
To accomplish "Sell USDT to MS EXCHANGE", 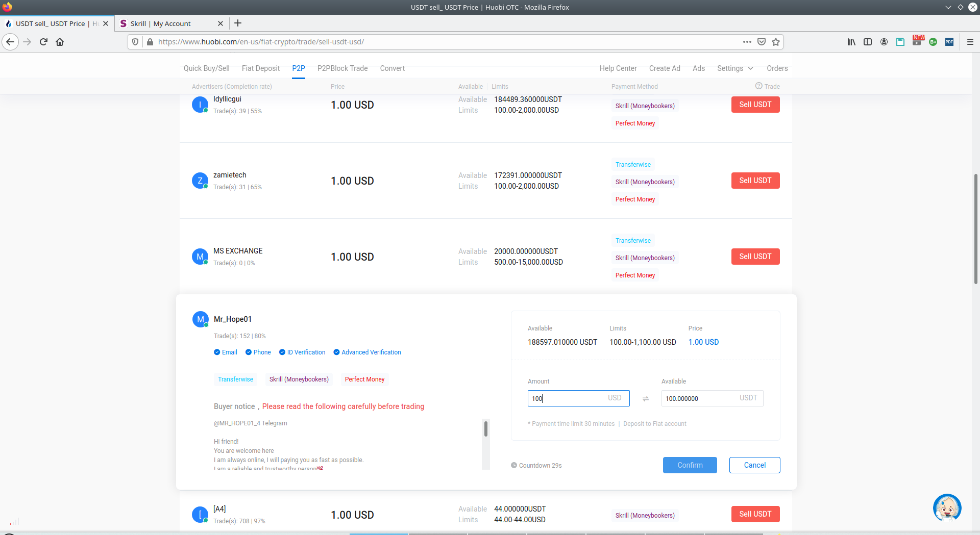I will pos(755,257).
